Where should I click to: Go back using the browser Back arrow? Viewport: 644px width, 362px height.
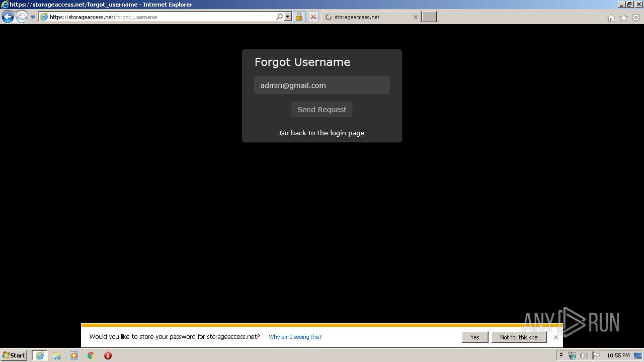8,17
